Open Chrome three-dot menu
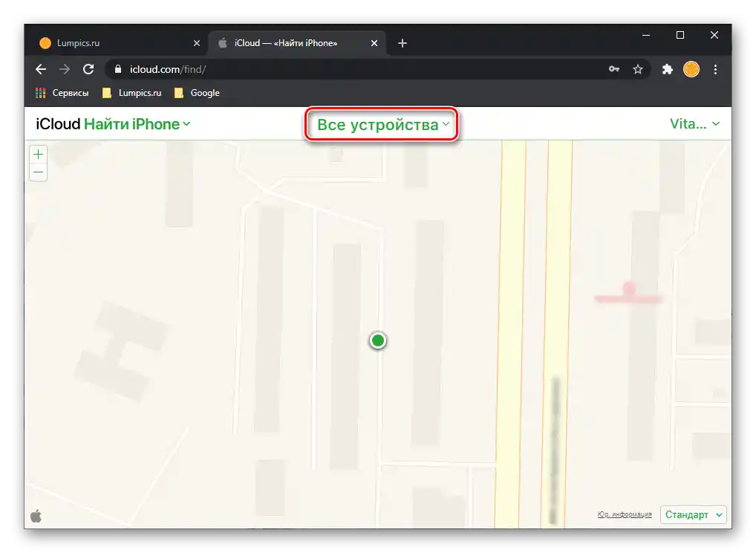Image resolution: width=756 pixels, height=553 pixels. pyautogui.click(x=715, y=69)
